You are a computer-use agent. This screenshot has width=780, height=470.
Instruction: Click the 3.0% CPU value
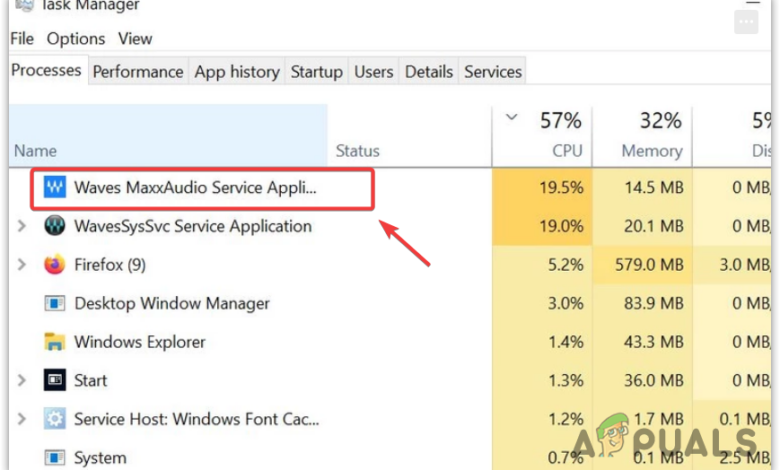[x=566, y=303]
